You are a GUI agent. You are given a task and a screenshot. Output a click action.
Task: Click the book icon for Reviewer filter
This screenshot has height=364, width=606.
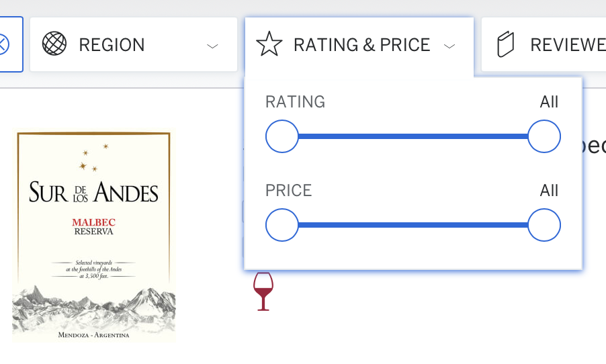tap(505, 45)
